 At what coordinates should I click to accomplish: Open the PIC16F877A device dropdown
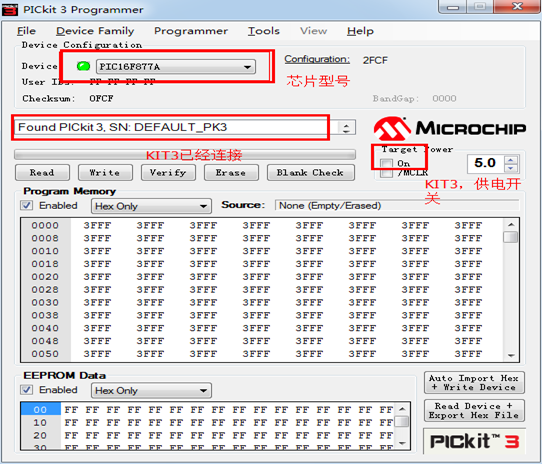click(x=176, y=66)
